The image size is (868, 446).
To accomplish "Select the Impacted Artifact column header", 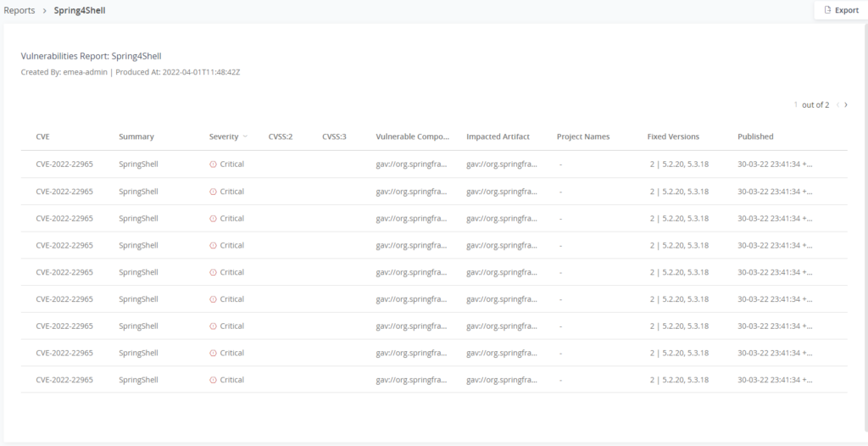I will click(498, 137).
